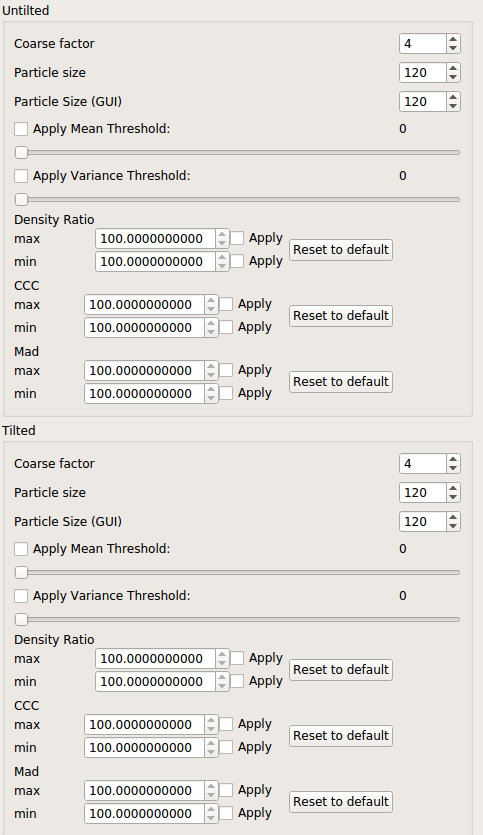Enable Untilted Apply Variance Threshold checkbox

click(21, 176)
